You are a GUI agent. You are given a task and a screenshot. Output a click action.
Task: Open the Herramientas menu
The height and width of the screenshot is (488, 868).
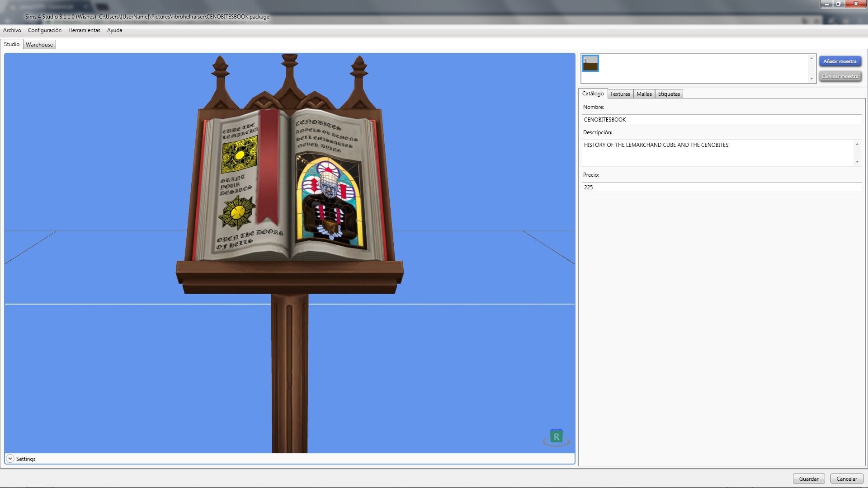(x=84, y=30)
